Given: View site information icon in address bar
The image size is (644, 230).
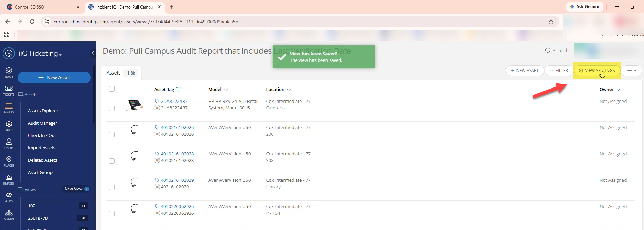Looking at the screenshot, I should [x=47, y=22].
